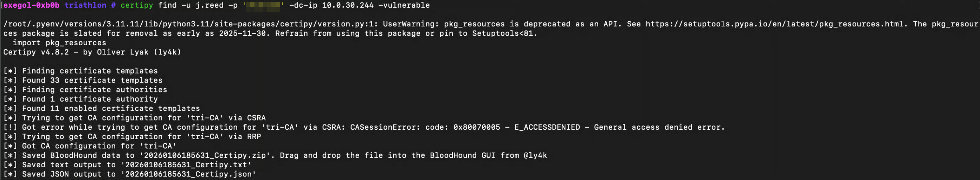Image resolution: width=980 pixels, height=180 pixels.
Task: Click the "Found 33 certificate templates" line
Action: click(92, 80)
